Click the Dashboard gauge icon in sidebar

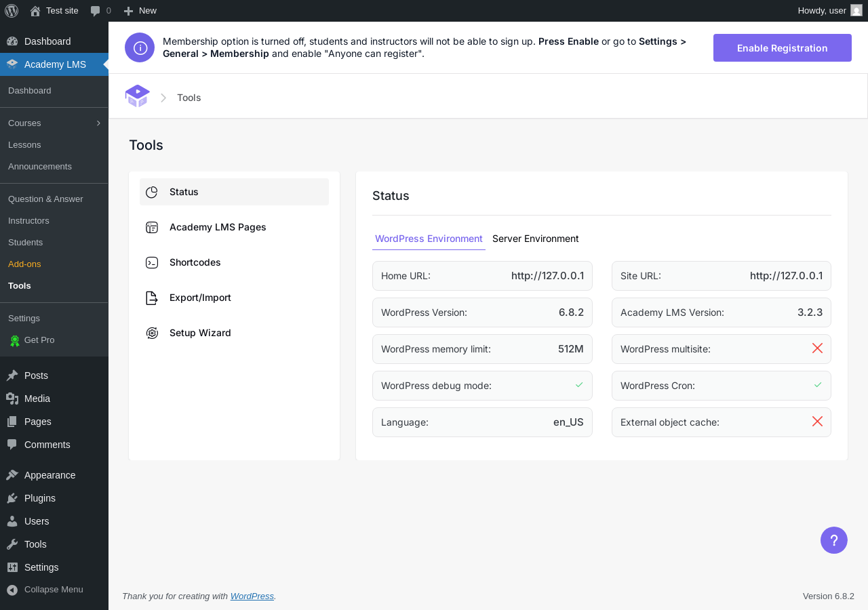(x=12, y=41)
